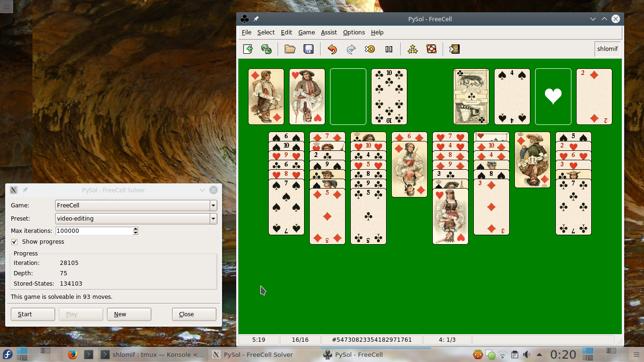Launch Firefox from the taskbar

click(72, 354)
